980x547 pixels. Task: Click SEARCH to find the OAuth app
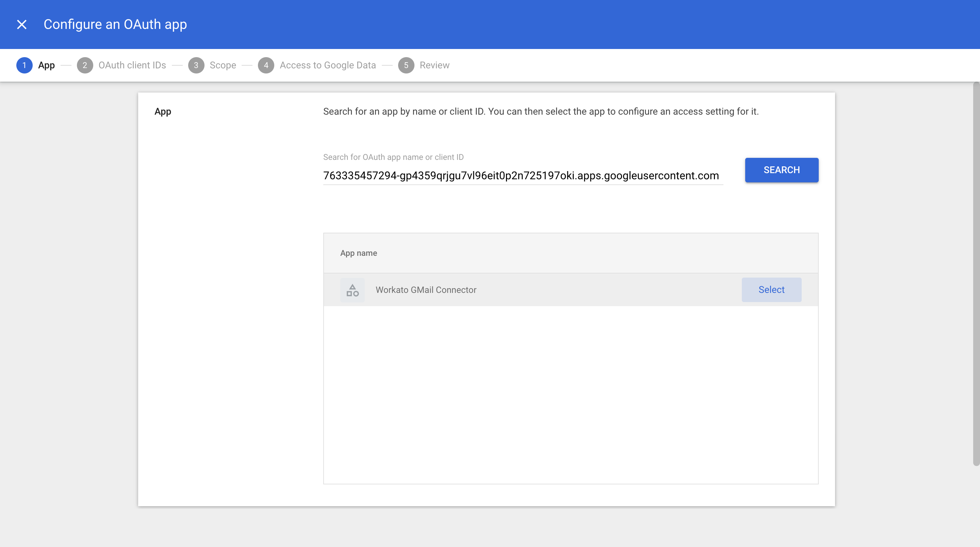(781, 169)
